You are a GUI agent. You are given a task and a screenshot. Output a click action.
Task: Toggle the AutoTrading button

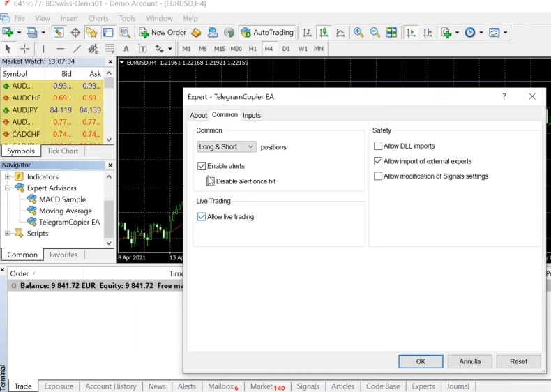pos(267,32)
